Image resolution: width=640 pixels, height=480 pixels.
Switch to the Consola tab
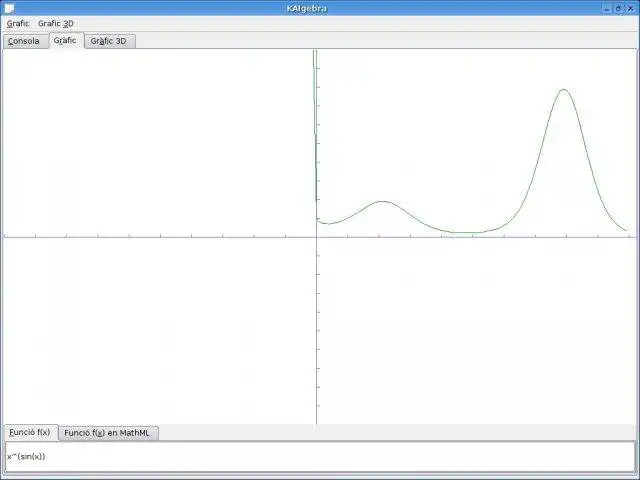point(24,41)
